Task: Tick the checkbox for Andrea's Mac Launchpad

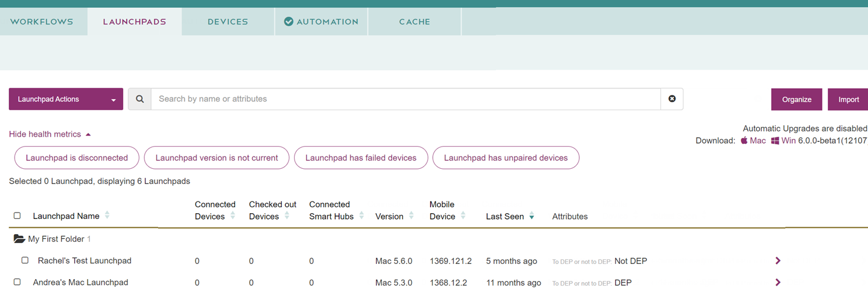Action: click(17, 282)
